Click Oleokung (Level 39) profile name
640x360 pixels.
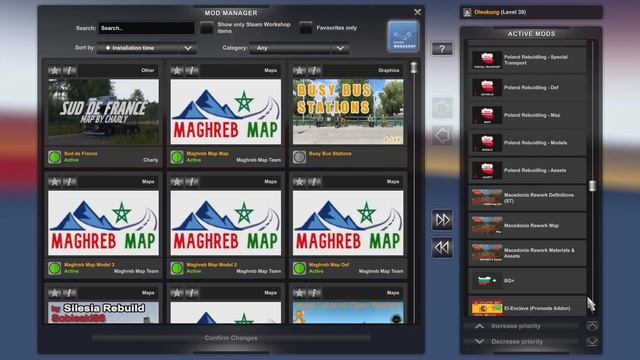point(500,12)
